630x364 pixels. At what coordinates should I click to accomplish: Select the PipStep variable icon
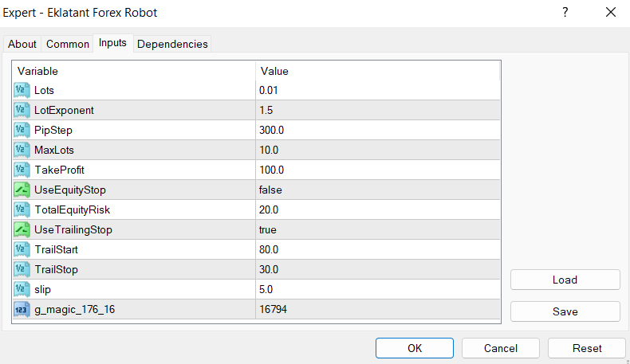22,130
